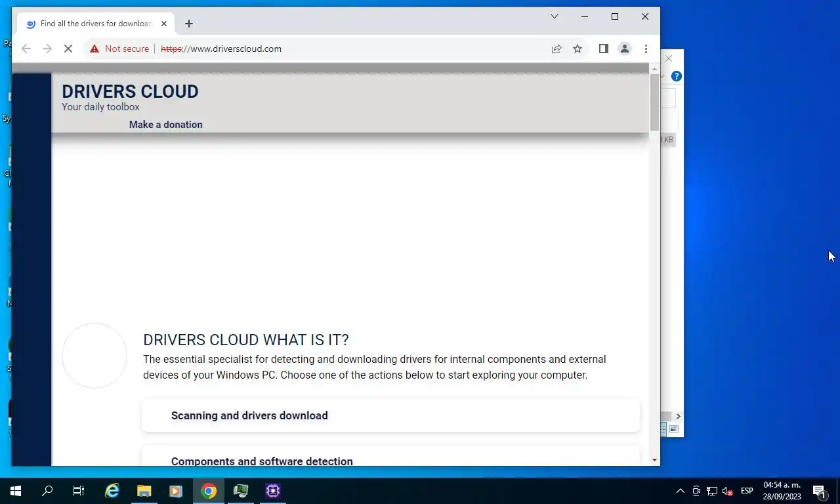
Task: Click the DRIVERS CLOUD WHAT IS IT? heading
Action: [246, 340]
